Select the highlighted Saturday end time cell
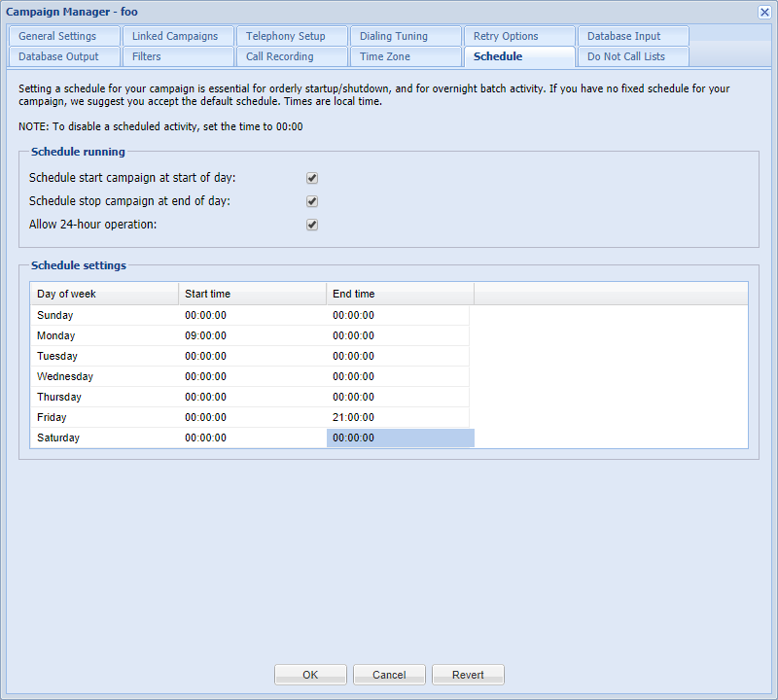 tap(399, 437)
